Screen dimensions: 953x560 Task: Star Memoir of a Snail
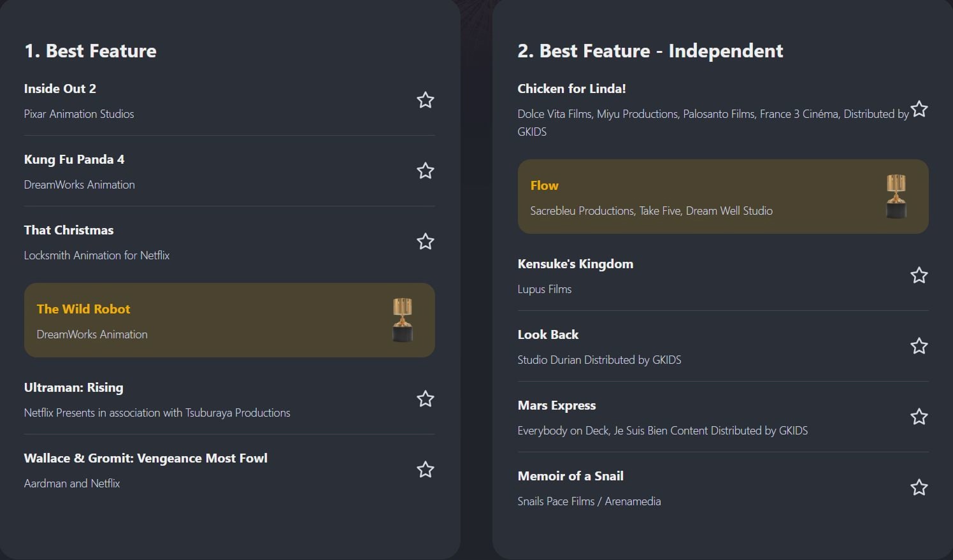pyautogui.click(x=919, y=487)
